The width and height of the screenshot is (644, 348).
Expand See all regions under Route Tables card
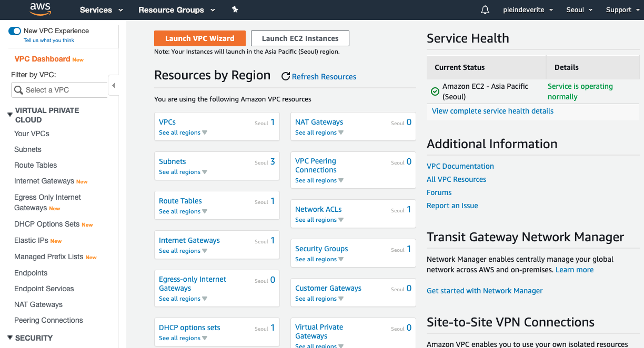(x=183, y=211)
